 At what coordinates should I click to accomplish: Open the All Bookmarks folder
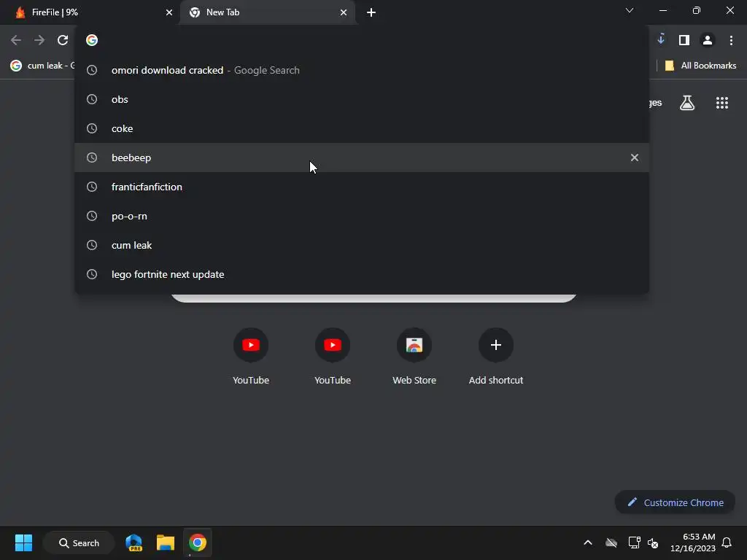click(x=700, y=66)
